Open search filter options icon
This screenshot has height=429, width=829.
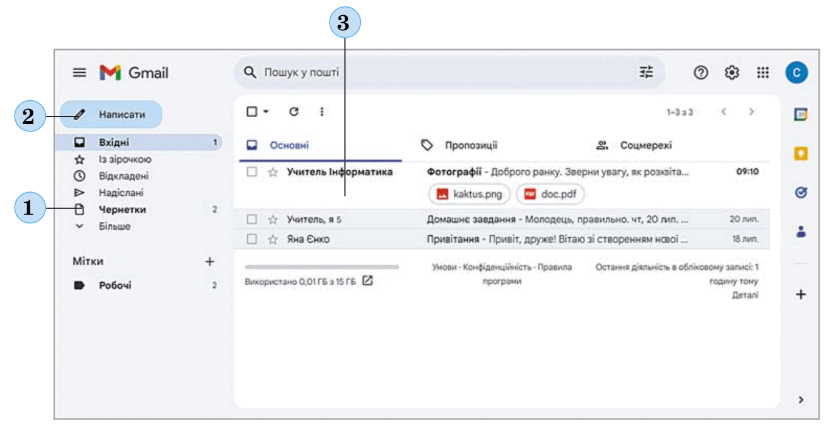click(x=646, y=72)
